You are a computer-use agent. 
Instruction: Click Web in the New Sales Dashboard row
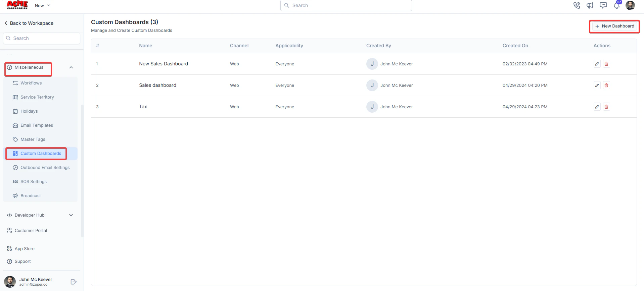tap(234, 64)
